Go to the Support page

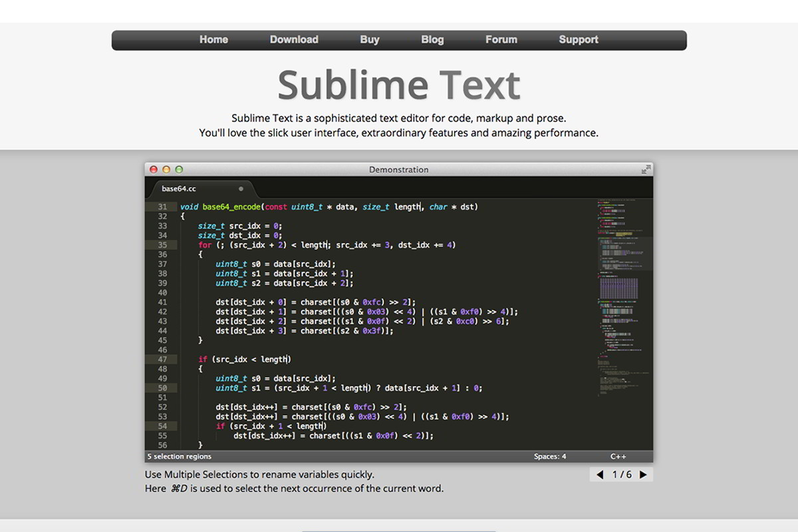[579, 40]
